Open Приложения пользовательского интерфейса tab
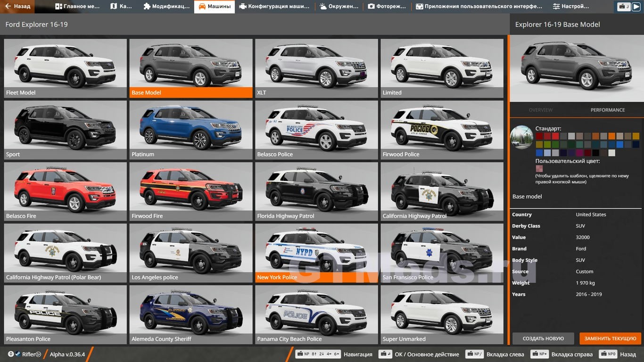The height and width of the screenshot is (362, 644). (x=479, y=7)
